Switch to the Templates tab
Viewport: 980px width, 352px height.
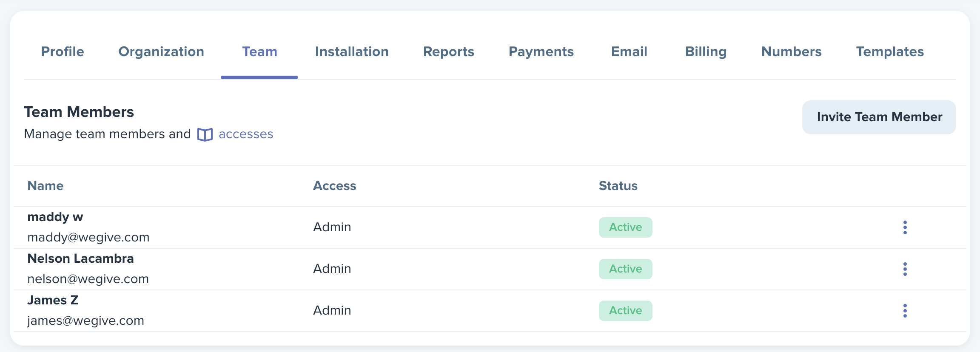coord(890,52)
